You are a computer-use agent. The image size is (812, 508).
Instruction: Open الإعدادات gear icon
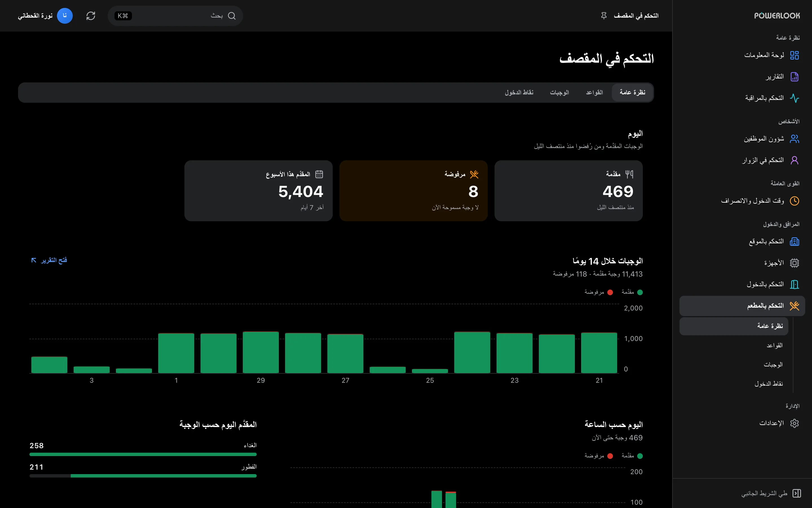794,423
